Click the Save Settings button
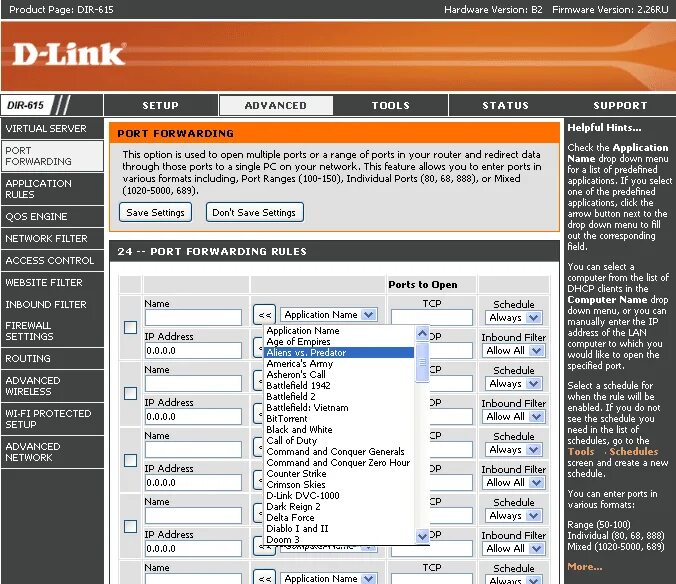The image size is (676, 584). pos(156,212)
